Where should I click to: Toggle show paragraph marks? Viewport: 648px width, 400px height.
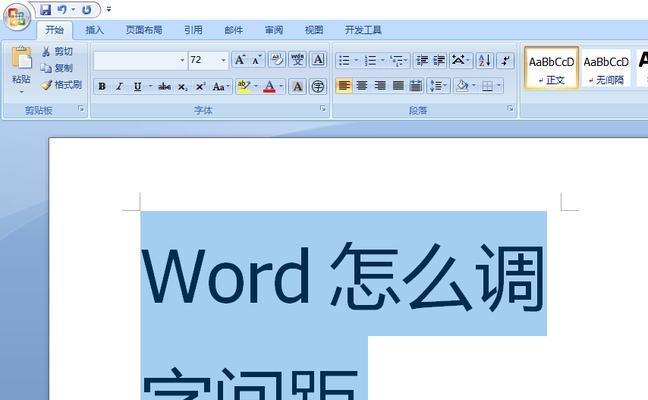(505, 61)
